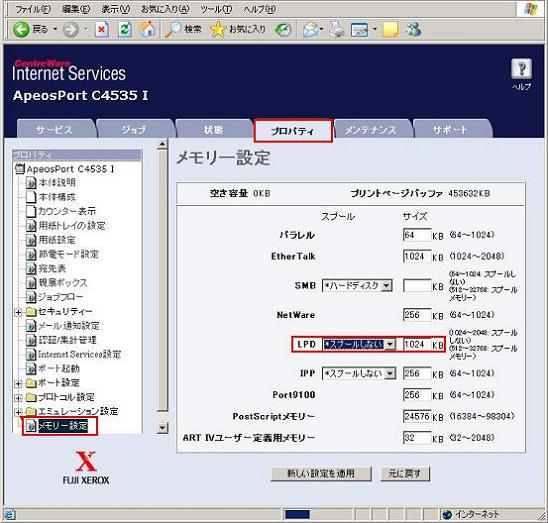Click the browser Back arrow icon
The height and width of the screenshot is (523, 548).
click(x=21, y=30)
